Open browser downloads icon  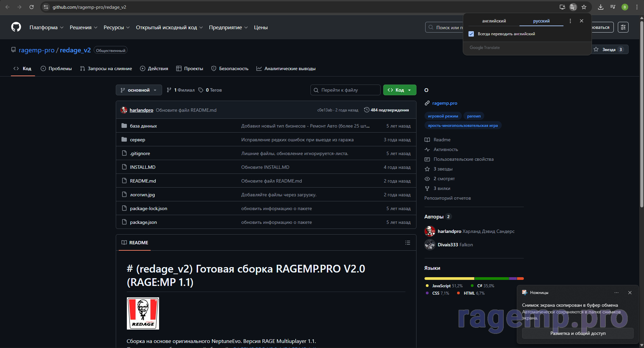point(601,7)
